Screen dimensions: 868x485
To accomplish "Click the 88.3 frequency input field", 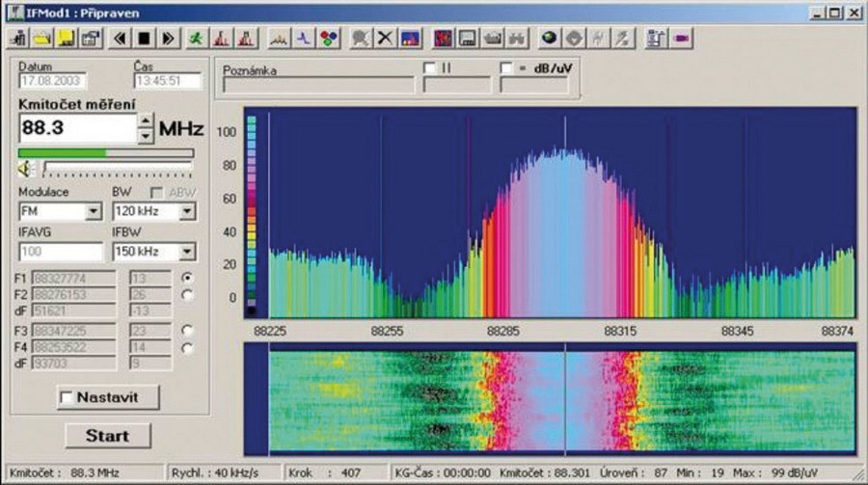I will click(x=75, y=128).
